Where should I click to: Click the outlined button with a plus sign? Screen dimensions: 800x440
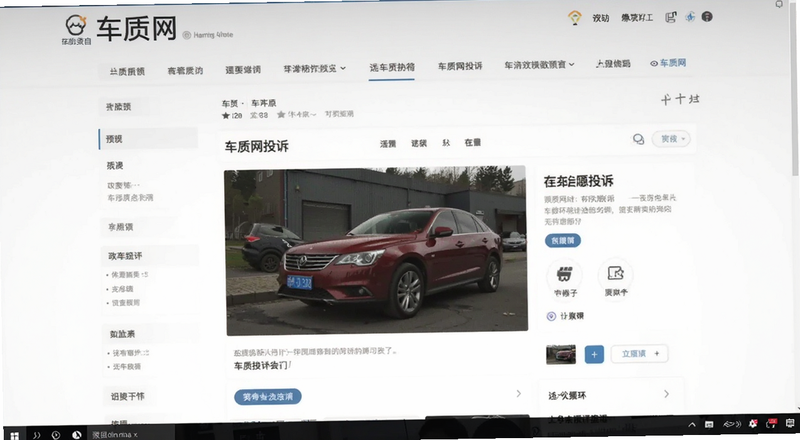(640, 353)
